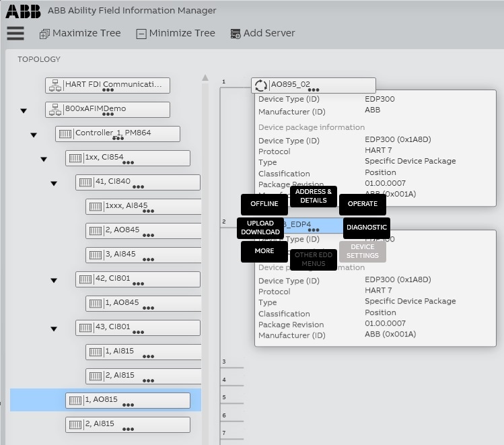Screen dimensions: 504x445
Task: Select the AO895_02 device box
Action: tap(314, 85)
